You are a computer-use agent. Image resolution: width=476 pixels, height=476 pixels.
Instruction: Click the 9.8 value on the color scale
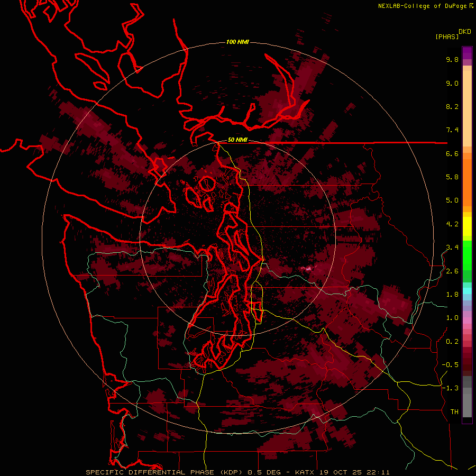coord(452,59)
